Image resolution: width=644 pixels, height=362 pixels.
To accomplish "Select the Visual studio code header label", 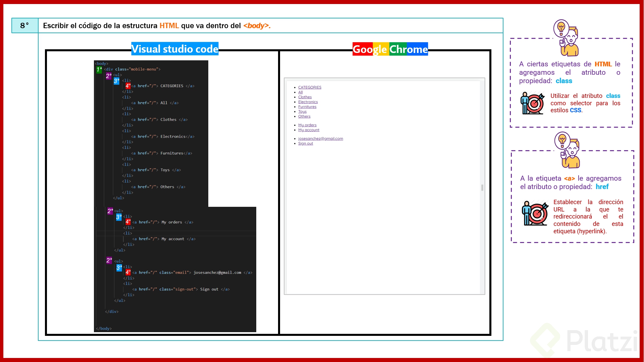I will pyautogui.click(x=175, y=49).
